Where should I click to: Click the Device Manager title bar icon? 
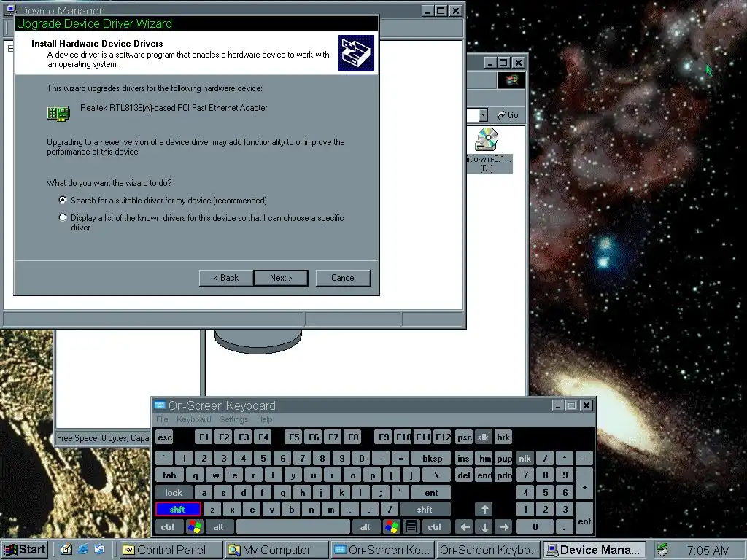click(x=10, y=9)
